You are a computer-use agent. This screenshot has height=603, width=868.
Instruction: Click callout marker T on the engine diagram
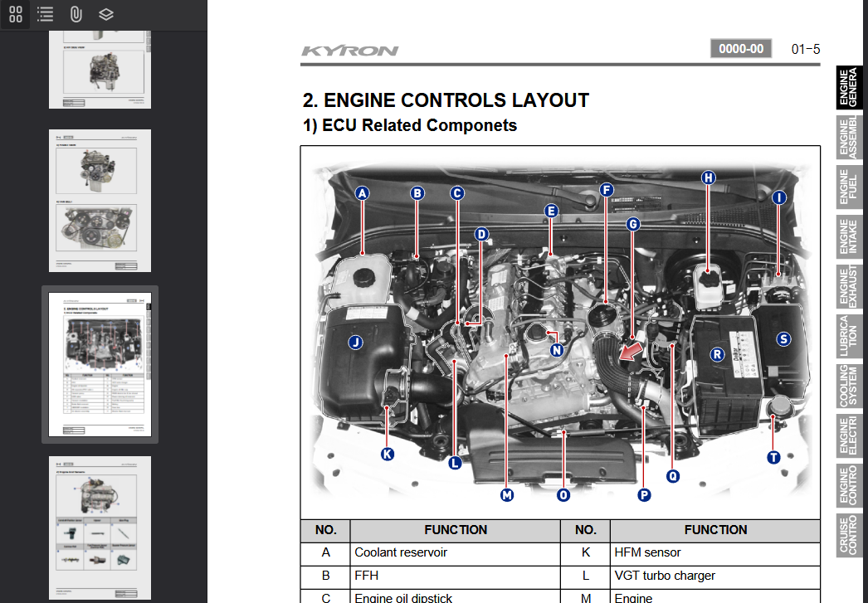[x=773, y=458]
